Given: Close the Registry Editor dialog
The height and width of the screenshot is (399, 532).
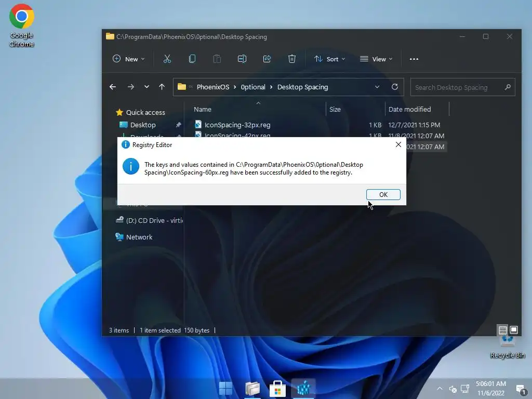Looking at the screenshot, I should [398, 144].
